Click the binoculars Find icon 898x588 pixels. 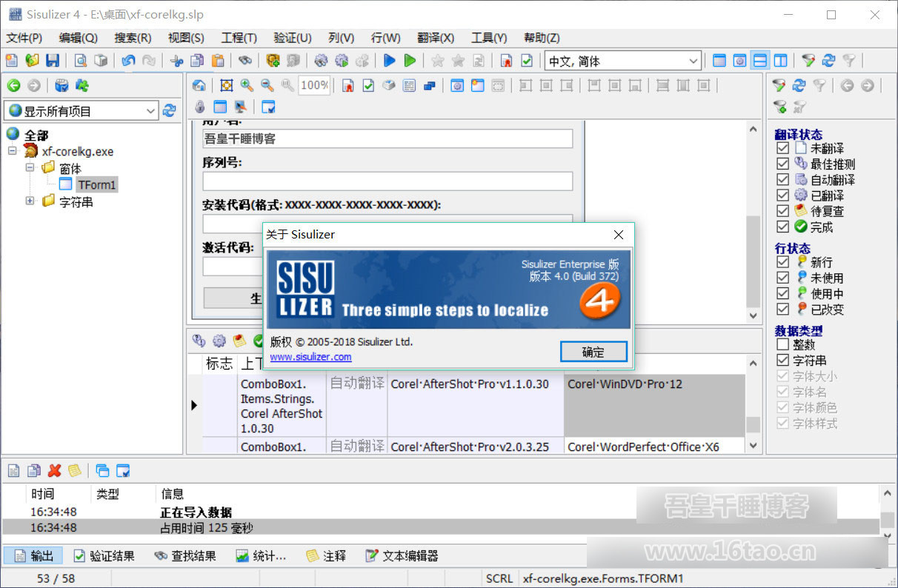tap(245, 61)
